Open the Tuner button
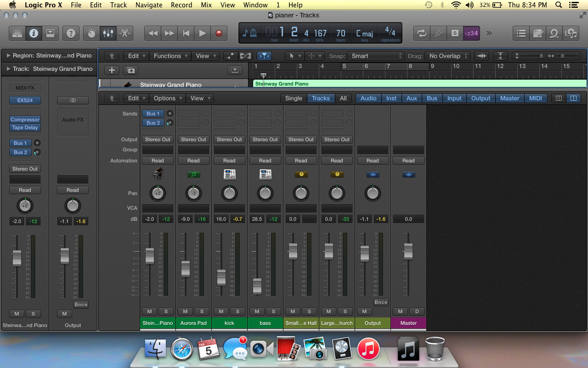 (x=438, y=33)
